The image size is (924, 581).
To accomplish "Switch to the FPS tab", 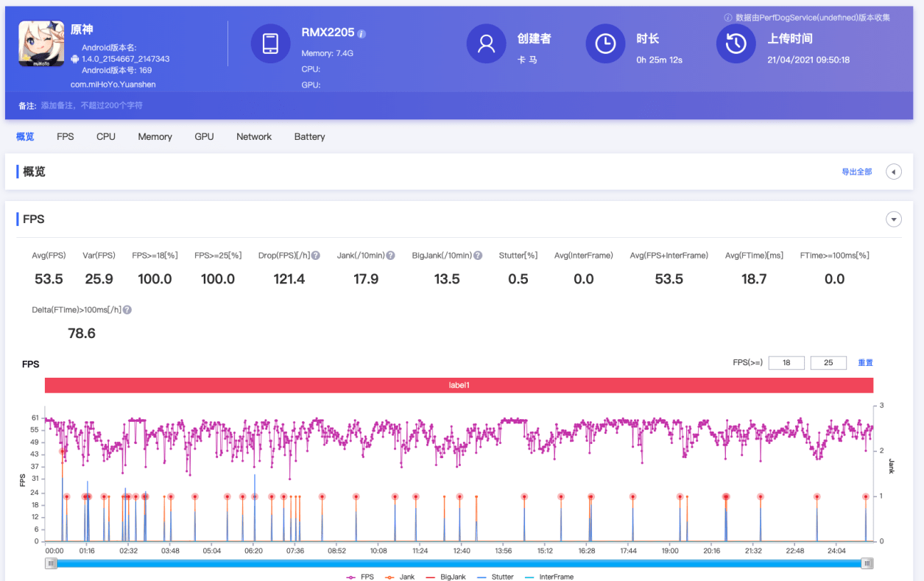I will [66, 136].
